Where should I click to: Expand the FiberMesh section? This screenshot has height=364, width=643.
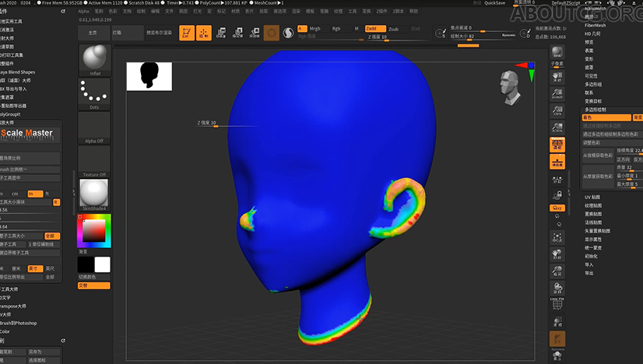[x=595, y=26]
